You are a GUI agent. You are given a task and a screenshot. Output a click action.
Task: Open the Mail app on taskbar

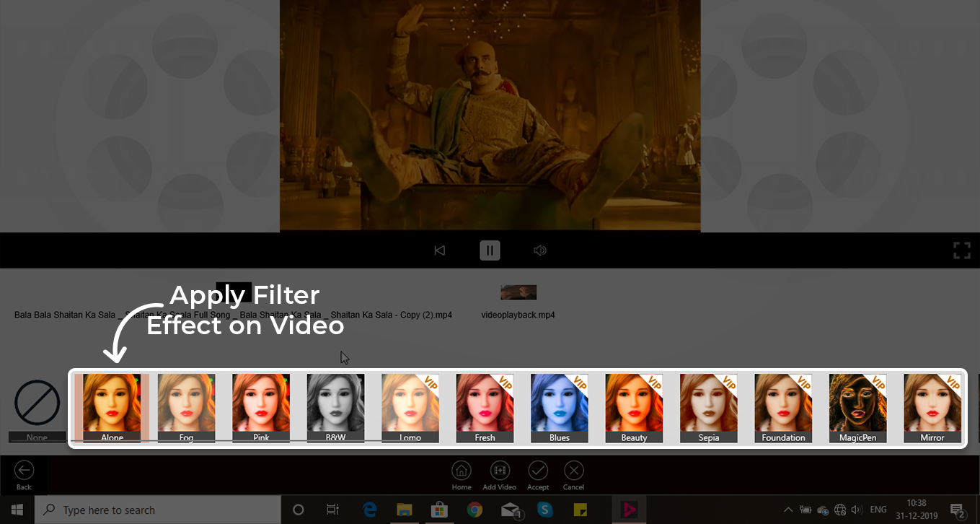coord(511,510)
